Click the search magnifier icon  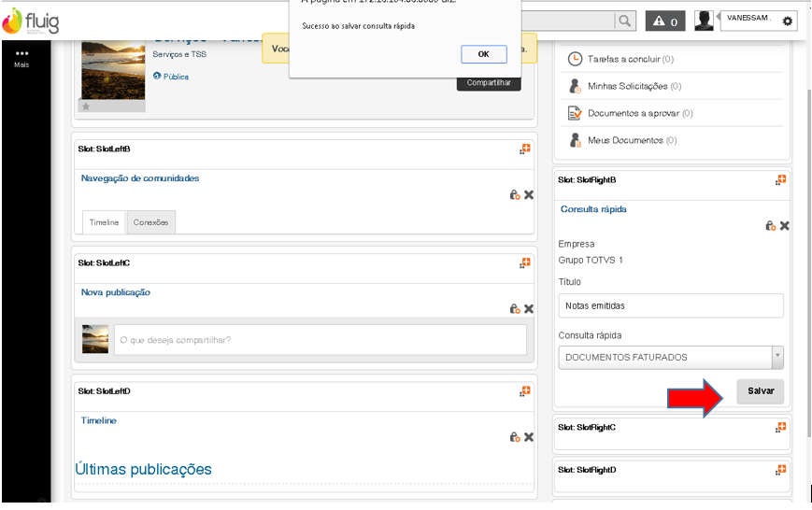click(623, 21)
